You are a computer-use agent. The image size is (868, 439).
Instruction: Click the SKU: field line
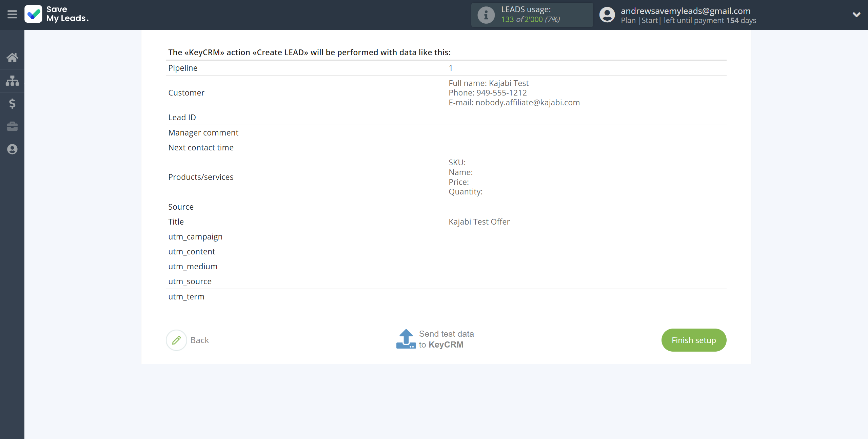point(457,162)
